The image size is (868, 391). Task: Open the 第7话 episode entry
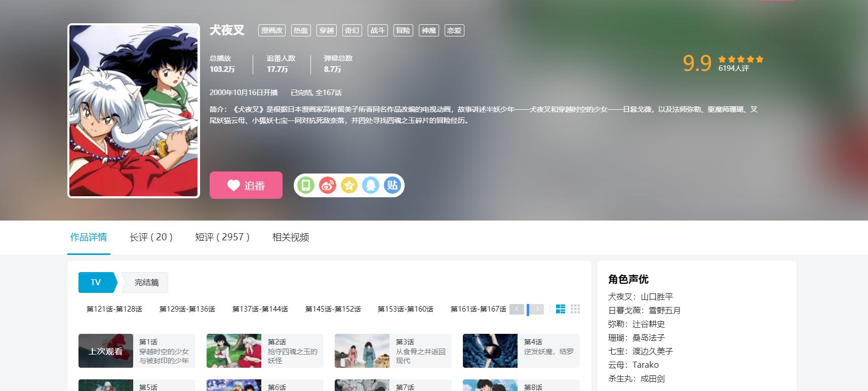click(393, 385)
